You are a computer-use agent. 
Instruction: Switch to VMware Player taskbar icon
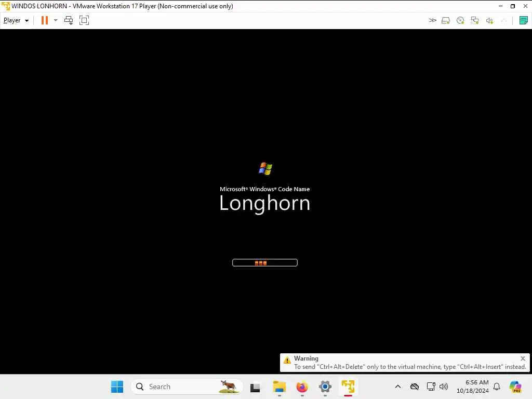pos(348,387)
